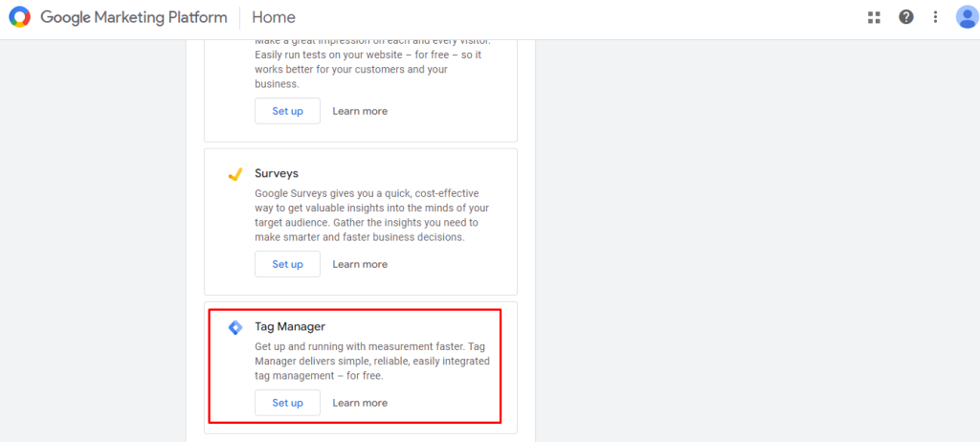Click the Home page title

(274, 17)
